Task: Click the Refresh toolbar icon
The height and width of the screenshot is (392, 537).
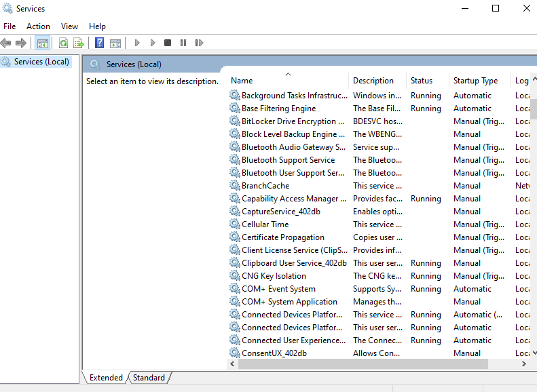Action: [x=63, y=43]
